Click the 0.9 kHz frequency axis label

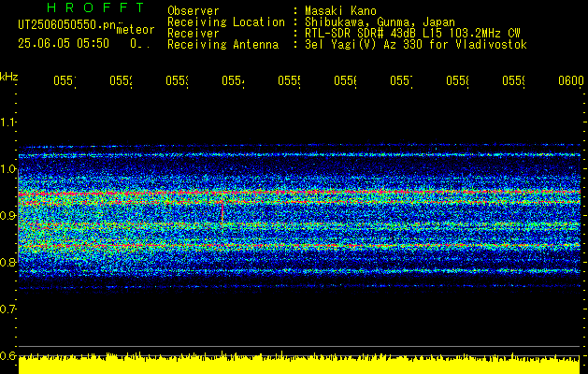point(7,216)
